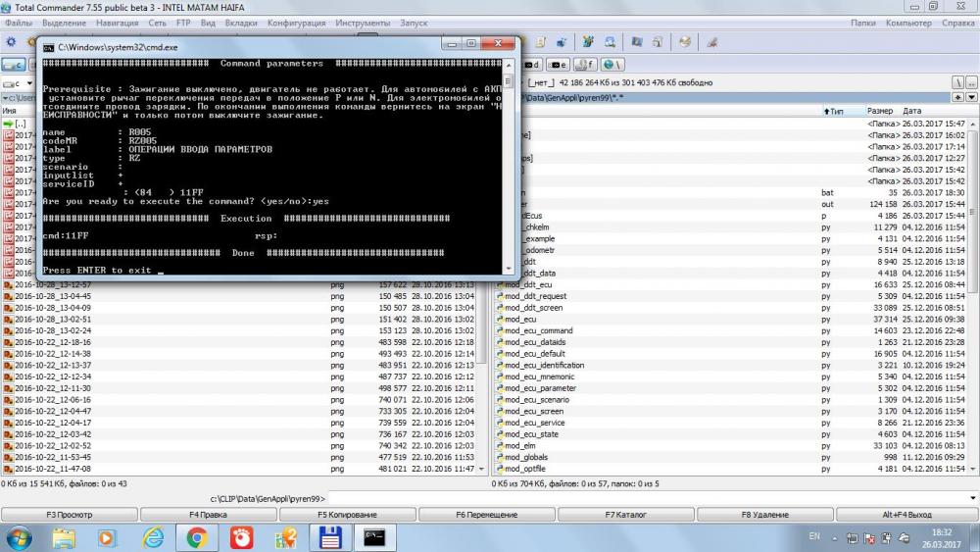This screenshot has width=980, height=552.
Task: Show hidden tray icons arrow
Action: [x=834, y=537]
